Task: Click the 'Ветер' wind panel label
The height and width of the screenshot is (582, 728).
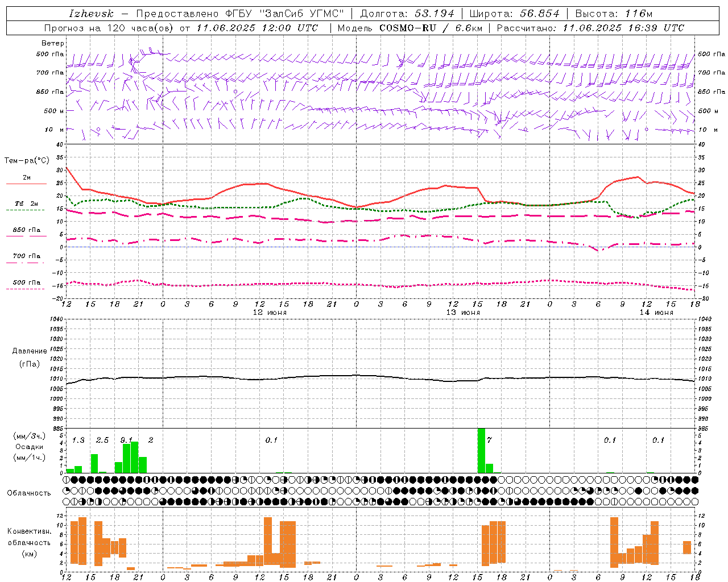Action: [x=53, y=43]
